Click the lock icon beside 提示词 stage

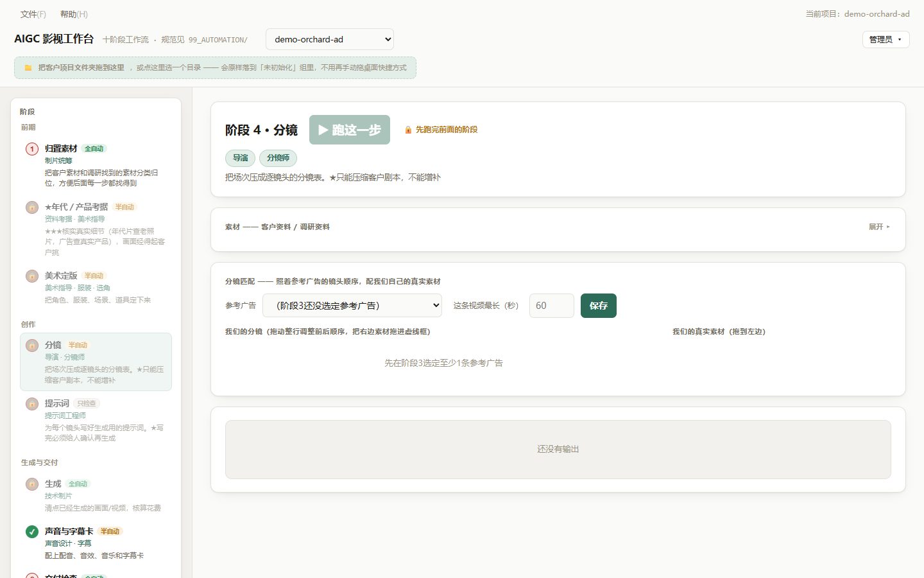[32, 404]
